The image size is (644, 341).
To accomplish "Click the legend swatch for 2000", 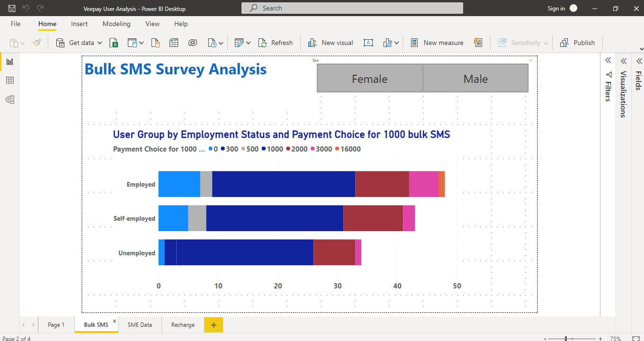I will pos(287,149).
